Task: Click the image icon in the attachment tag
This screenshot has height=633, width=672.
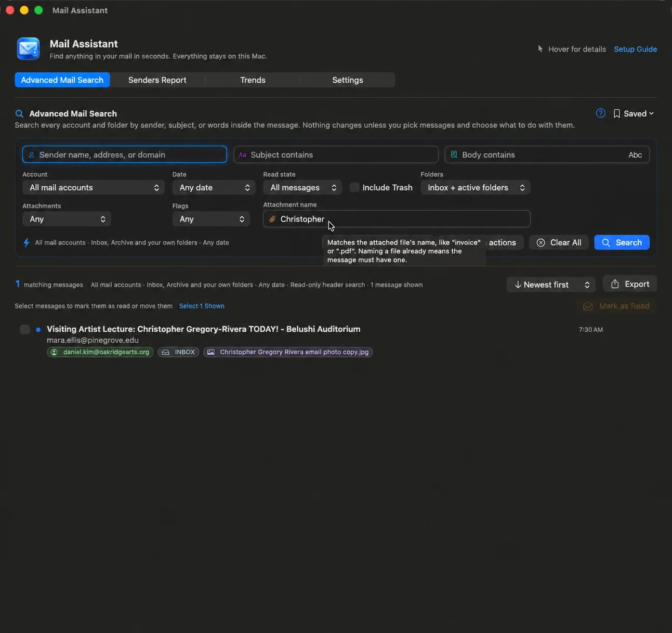Action: tap(210, 352)
